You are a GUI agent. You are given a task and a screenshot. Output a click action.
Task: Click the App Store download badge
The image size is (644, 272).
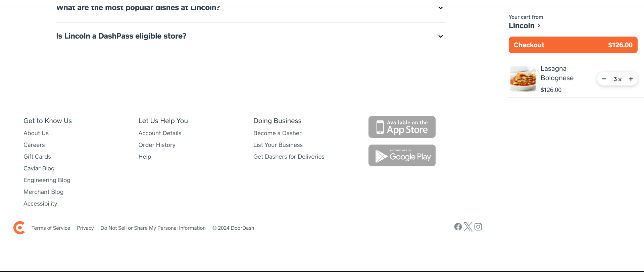click(x=402, y=127)
